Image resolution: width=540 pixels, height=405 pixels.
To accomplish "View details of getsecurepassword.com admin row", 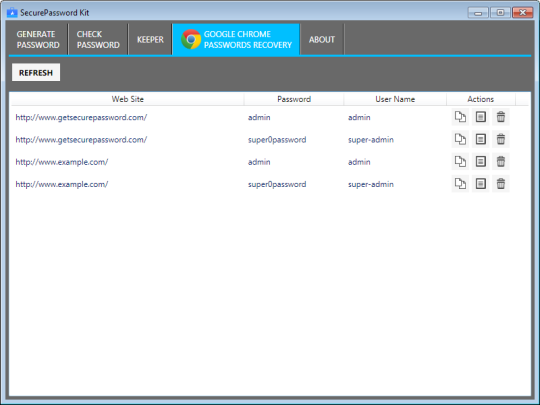I will (480, 117).
